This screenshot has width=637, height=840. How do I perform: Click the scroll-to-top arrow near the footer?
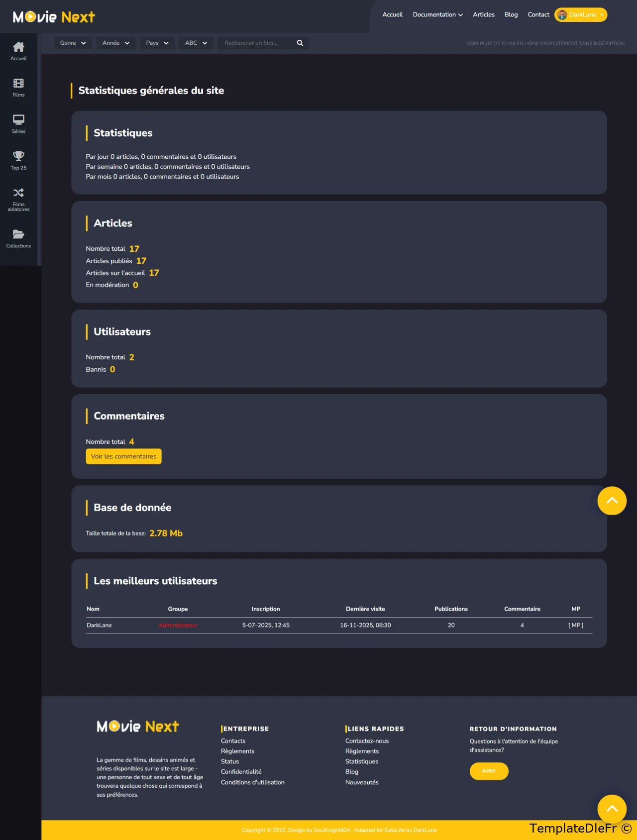click(612, 809)
